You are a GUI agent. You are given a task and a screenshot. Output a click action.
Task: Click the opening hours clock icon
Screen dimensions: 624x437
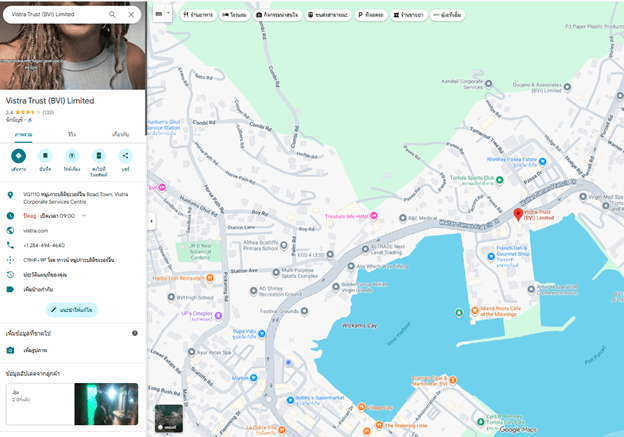point(10,216)
